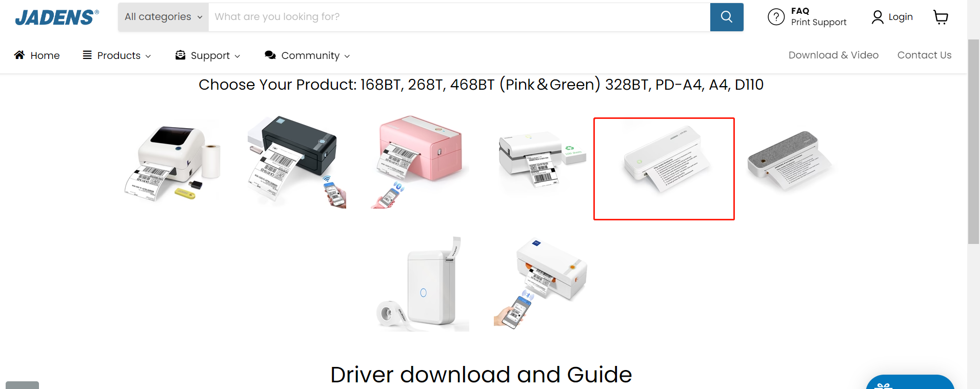Select the highlighted white portable A4 printer
Viewport: 980px width, 389px height.
pos(664,169)
